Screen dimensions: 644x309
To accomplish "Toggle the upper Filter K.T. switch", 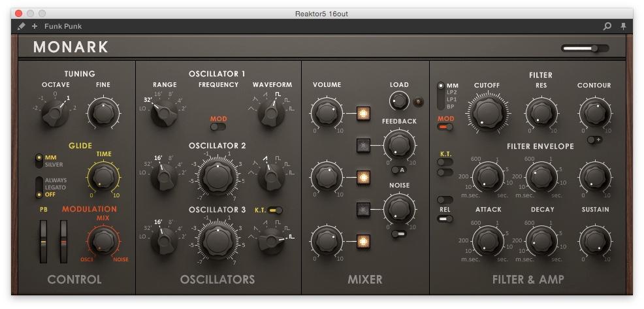I will point(445,162).
